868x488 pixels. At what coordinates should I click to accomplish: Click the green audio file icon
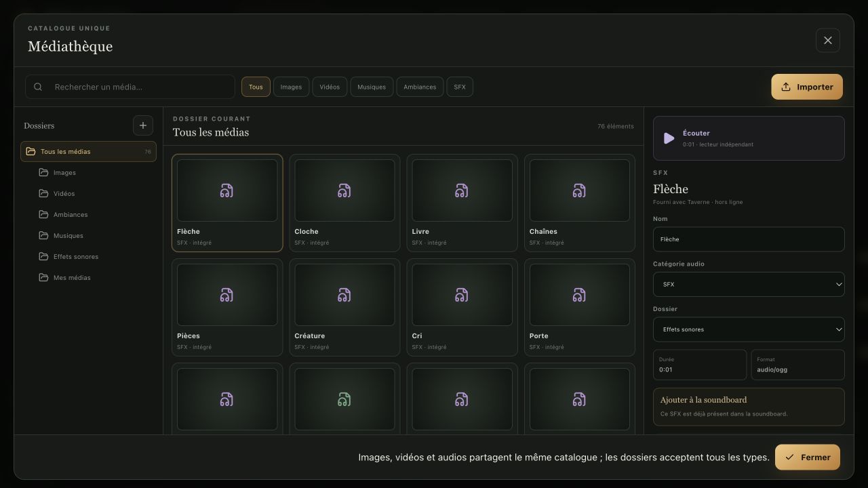pos(344,399)
